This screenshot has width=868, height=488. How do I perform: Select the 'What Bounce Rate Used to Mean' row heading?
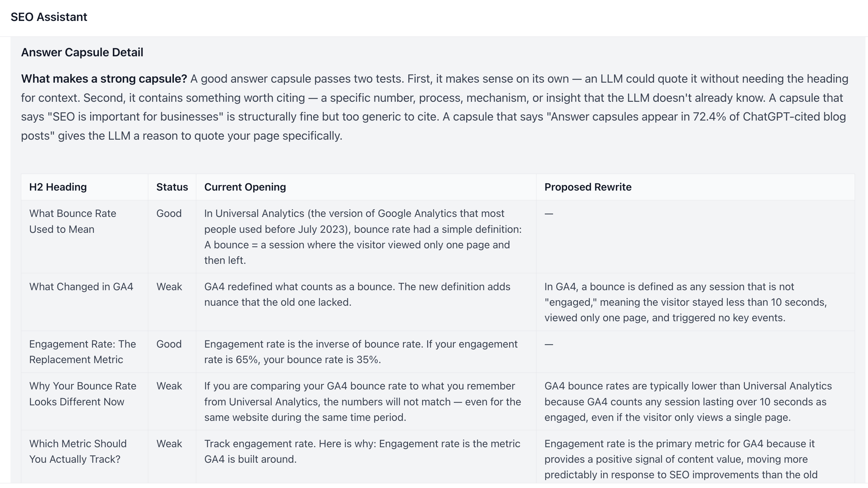[x=73, y=221]
